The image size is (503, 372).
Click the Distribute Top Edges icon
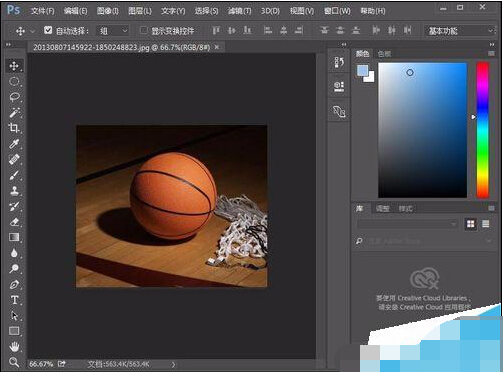(x=324, y=31)
